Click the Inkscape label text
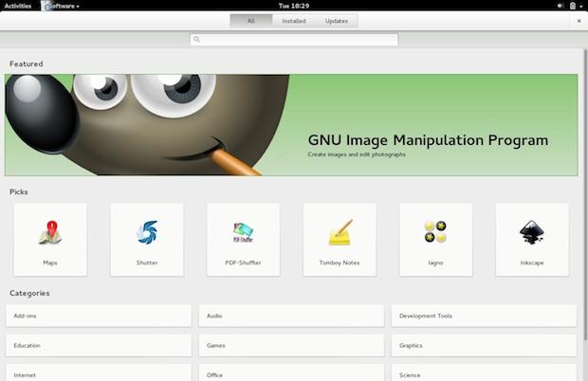This screenshot has height=381, width=588. [532, 263]
